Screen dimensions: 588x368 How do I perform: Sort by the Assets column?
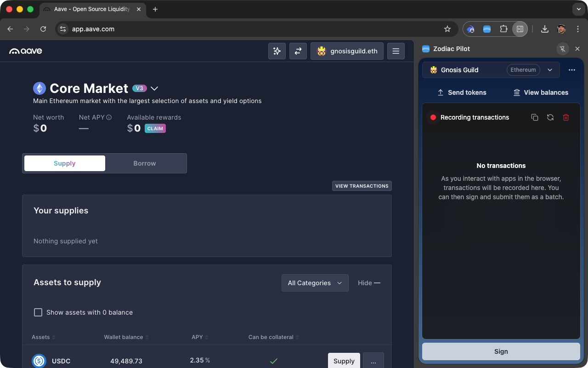pos(44,337)
